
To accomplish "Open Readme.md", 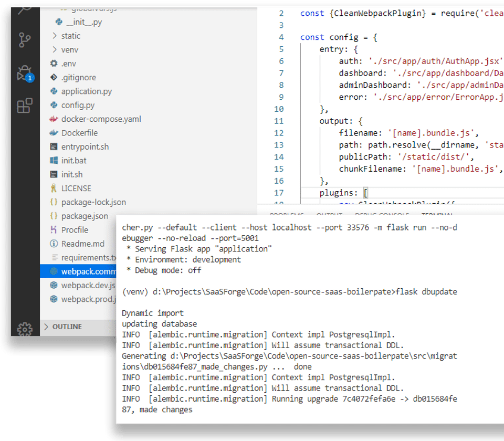I will pos(83,244).
